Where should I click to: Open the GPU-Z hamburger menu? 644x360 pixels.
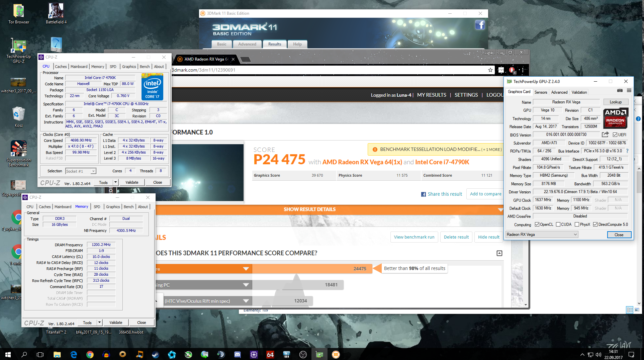629,91
